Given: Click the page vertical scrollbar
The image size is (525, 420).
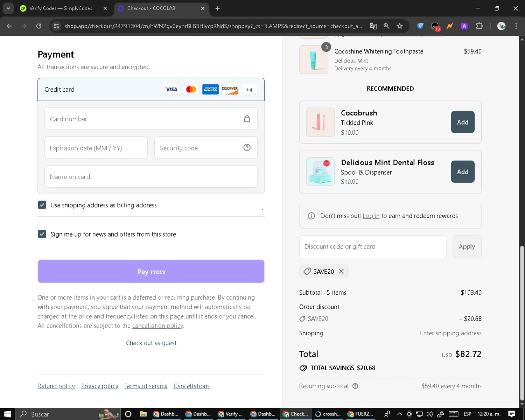Looking at the screenshot, I should [x=522, y=323].
